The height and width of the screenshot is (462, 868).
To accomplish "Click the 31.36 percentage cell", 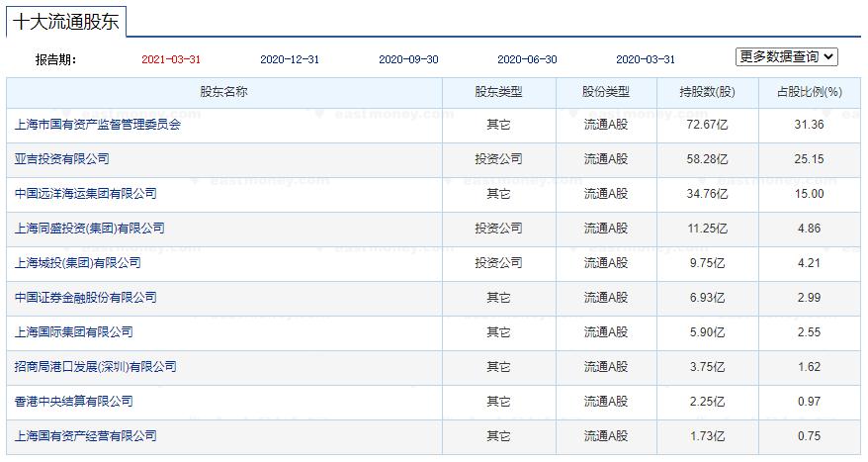I will [810, 125].
